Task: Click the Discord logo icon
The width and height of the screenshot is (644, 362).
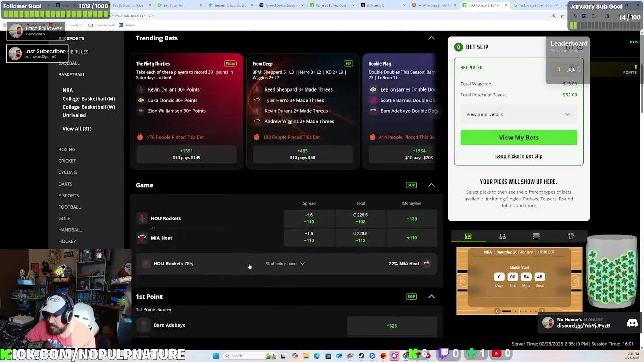Action: click(x=632, y=323)
